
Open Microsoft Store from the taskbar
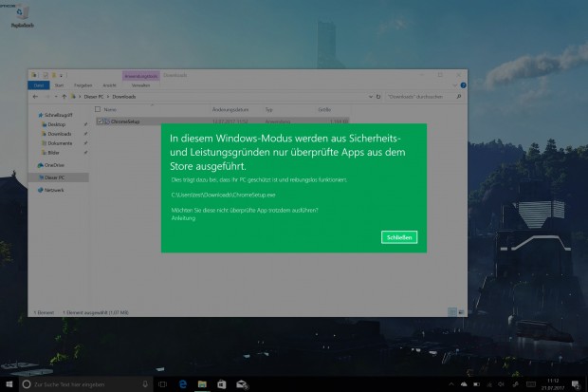tap(222, 384)
